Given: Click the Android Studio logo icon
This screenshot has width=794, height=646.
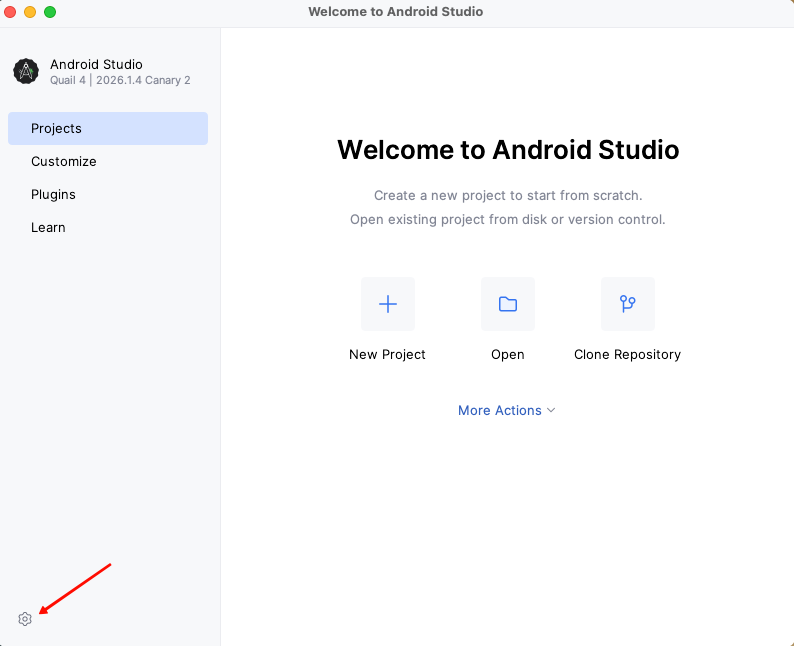Looking at the screenshot, I should tap(26, 71).
